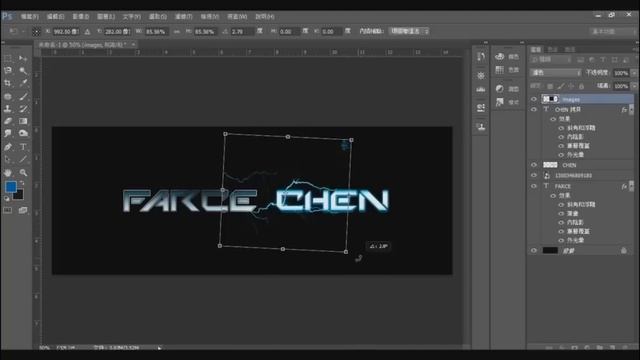The width and height of the screenshot is (640, 360).
Task: Switch to the Layers panel tab
Action: (536, 49)
